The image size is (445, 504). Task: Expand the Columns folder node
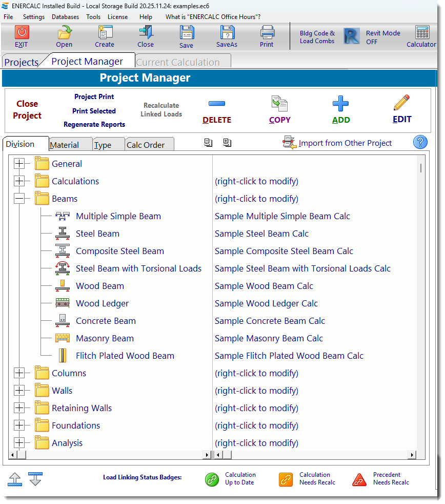pyautogui.click(x=19, y=373)
